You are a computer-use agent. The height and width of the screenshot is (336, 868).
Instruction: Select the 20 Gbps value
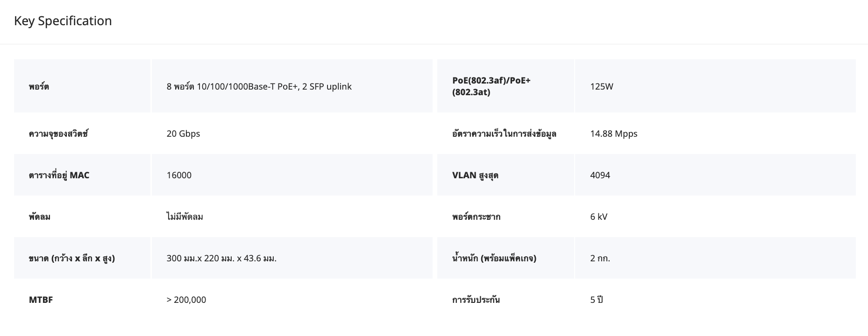pos(183,133)
